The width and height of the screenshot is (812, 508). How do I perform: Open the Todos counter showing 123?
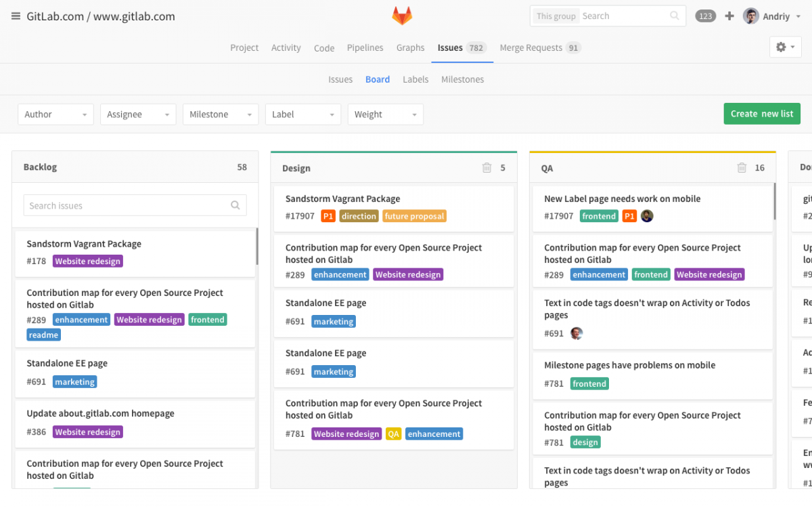pyautogui.click(x=705, y=16)
